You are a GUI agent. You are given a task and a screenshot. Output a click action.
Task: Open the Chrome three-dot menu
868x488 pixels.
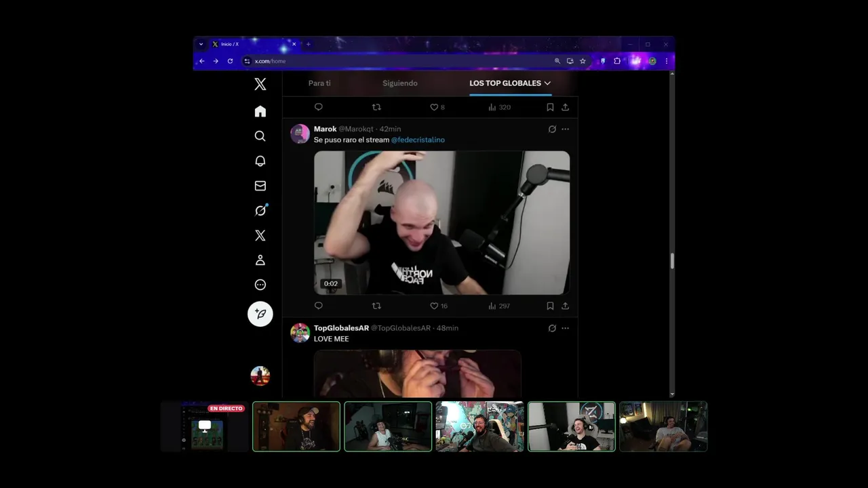[667, 61]
